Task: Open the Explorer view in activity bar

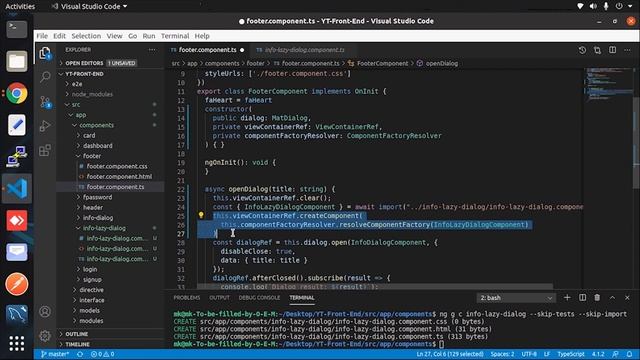Action: click(45, 53)
